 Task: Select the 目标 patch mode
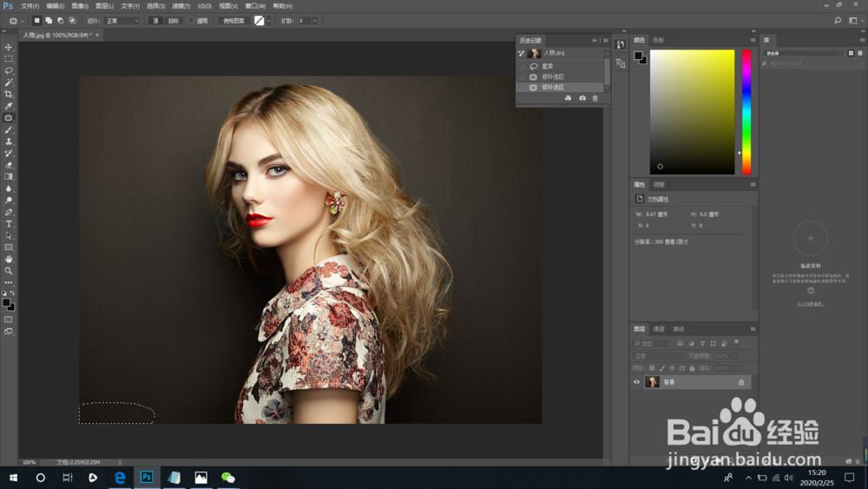pos(174,21)
